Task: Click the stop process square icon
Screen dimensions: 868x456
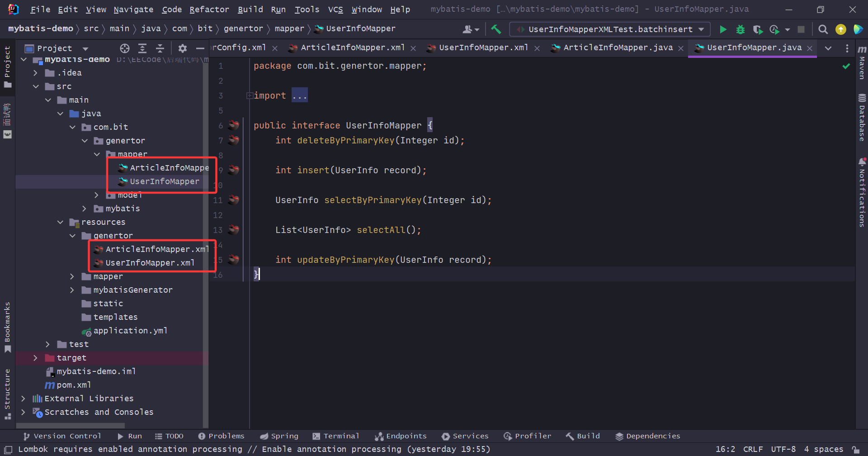Action: click(x=801, y=29)
